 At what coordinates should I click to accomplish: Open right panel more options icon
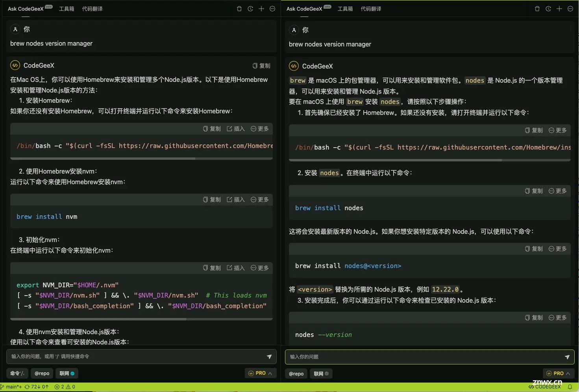[570, 9]
